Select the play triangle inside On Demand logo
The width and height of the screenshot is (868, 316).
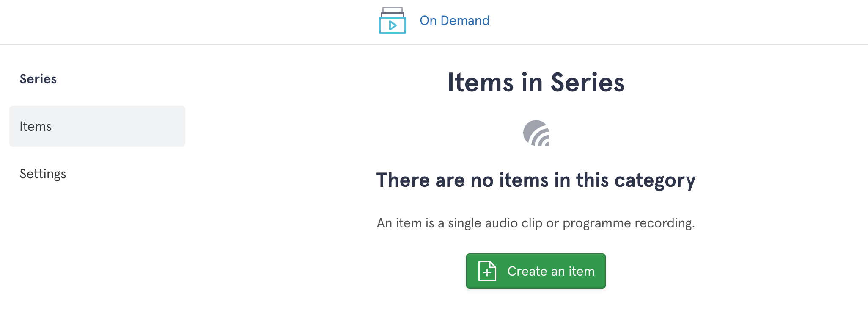coord(393,25)
